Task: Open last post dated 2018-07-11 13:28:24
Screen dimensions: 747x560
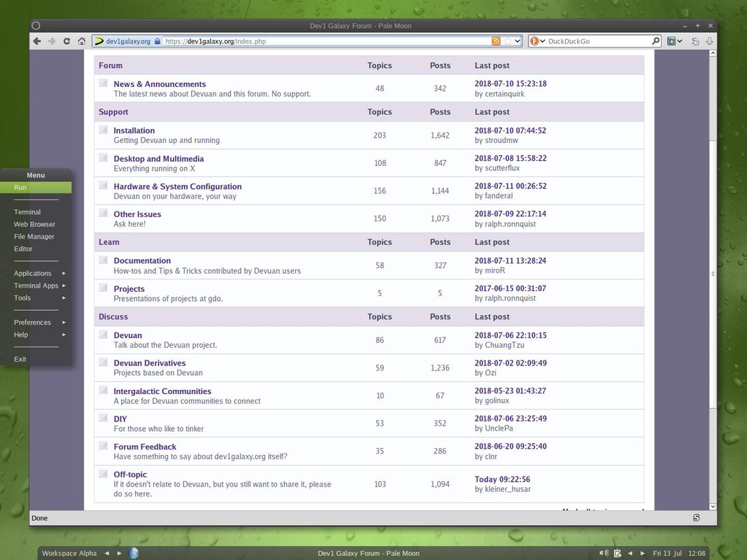Action: click(x=510, y=260)
